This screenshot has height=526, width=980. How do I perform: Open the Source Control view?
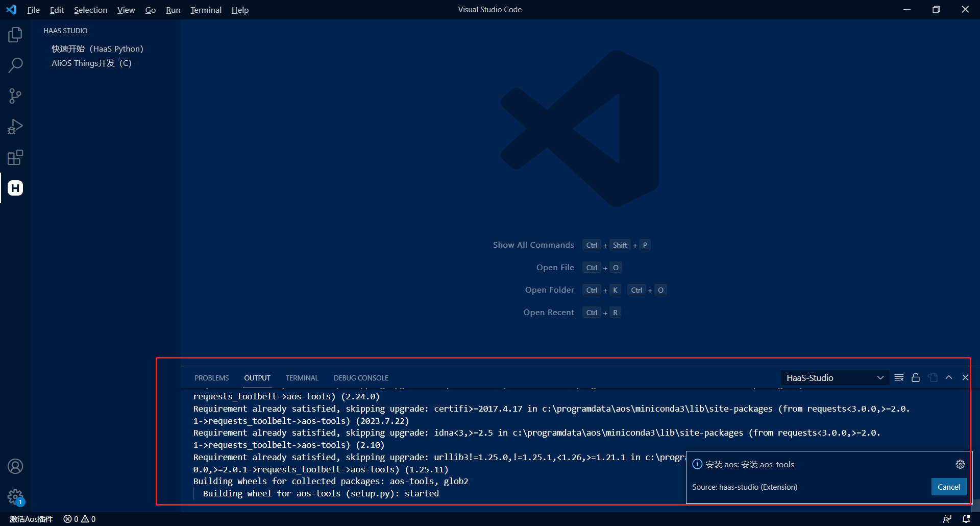coord(15,96)
